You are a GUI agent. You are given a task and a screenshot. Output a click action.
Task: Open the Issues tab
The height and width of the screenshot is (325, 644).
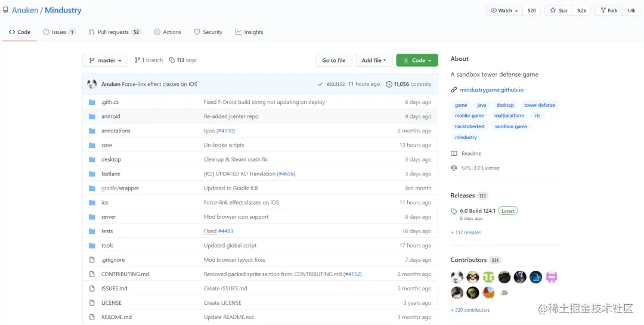[x=59, y=32]
